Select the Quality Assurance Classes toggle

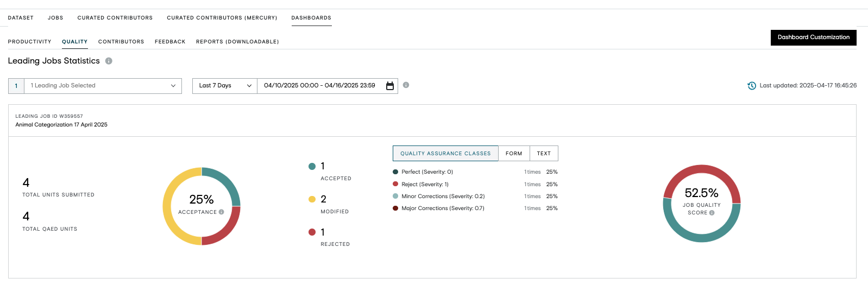coord(445,154)
